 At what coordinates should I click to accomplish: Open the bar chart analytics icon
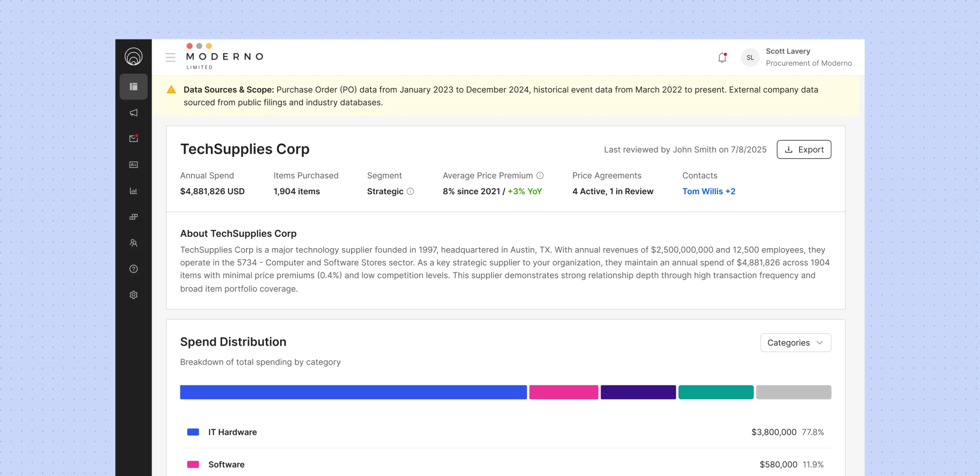click(133, 191)
